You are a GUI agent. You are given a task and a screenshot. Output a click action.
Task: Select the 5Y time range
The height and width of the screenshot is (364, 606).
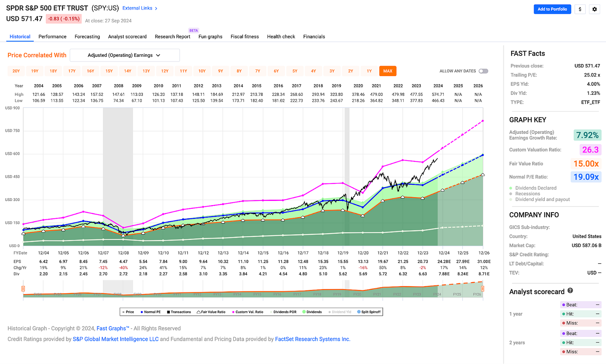pyautogui.click(x=295, y=71)
